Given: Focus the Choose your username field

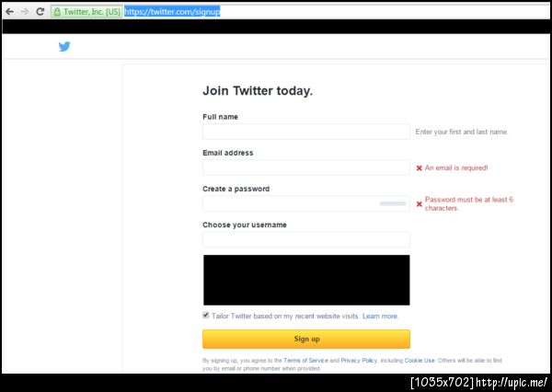Looking at the screenshot, I should coord(306,239).
